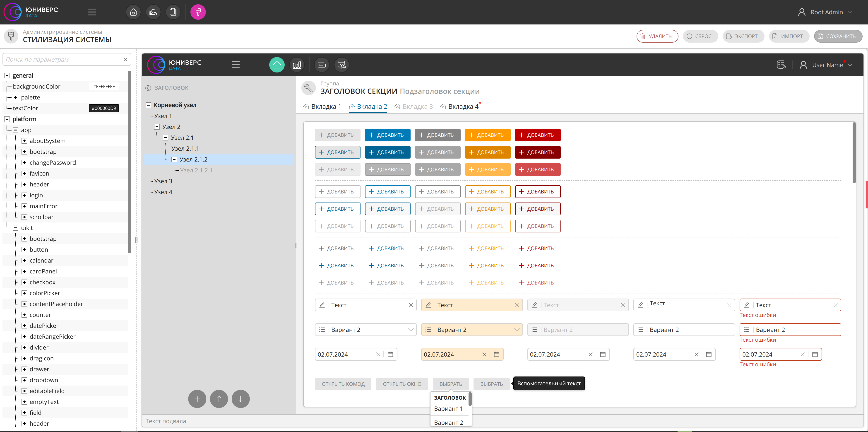Viewport: 868px width, 432px height.
Task: Switch to Вкладка 1 tab
Action: [322, 107]
